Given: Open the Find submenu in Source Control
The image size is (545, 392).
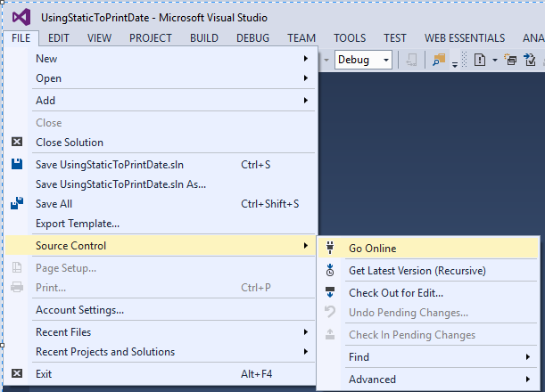Looking at the screenshot, I should [428, 357].
